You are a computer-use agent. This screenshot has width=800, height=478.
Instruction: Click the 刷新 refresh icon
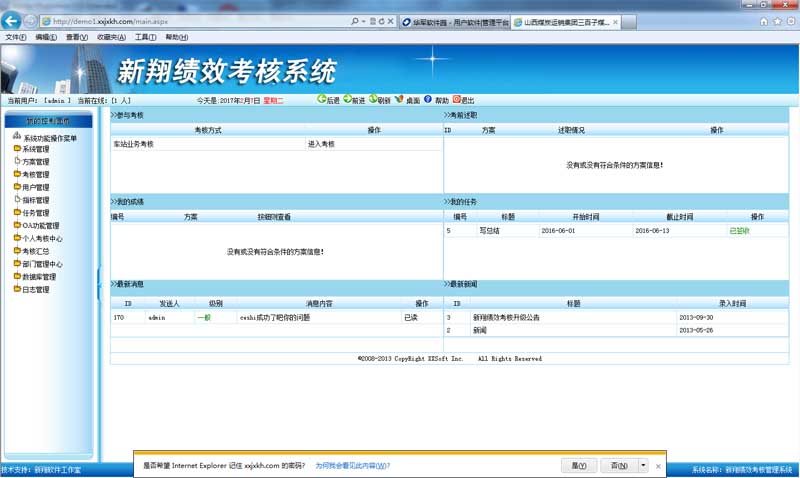point(373,100)
